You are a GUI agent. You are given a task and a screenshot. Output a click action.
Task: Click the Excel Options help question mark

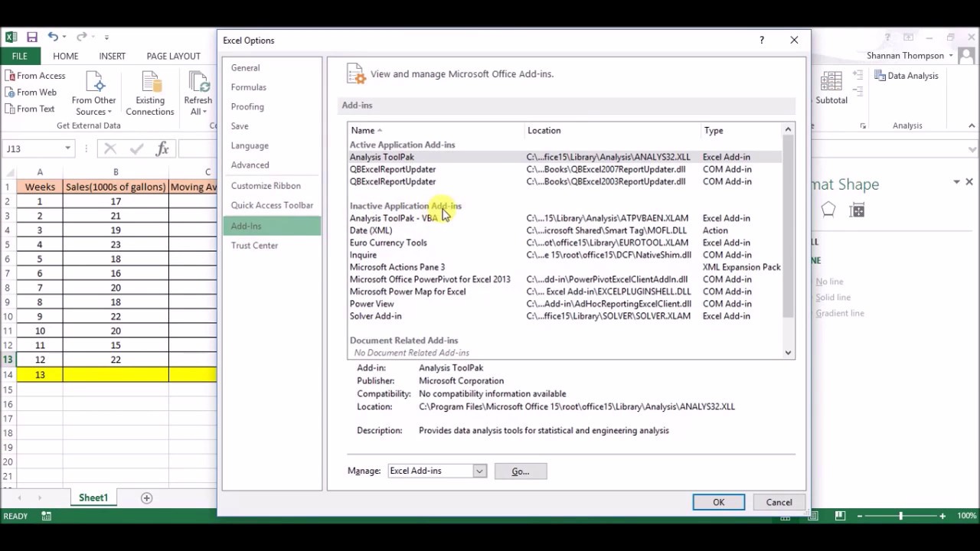(761, 40)
